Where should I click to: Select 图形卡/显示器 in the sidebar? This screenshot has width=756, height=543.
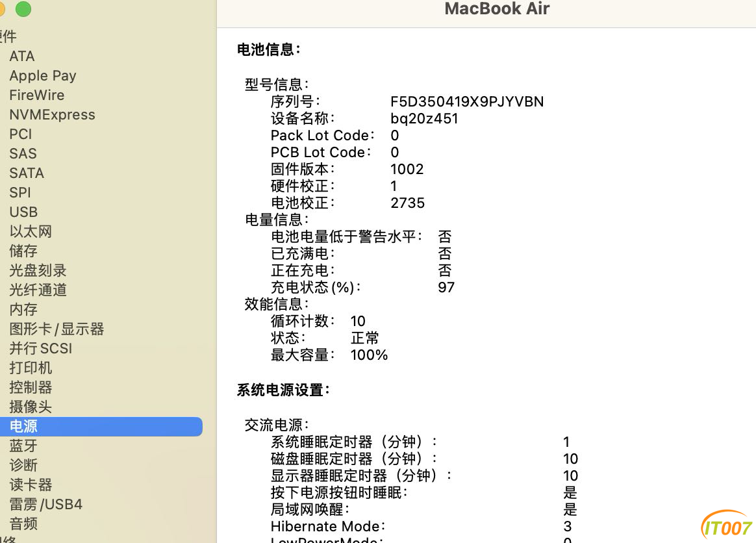[x=57, y=329]
